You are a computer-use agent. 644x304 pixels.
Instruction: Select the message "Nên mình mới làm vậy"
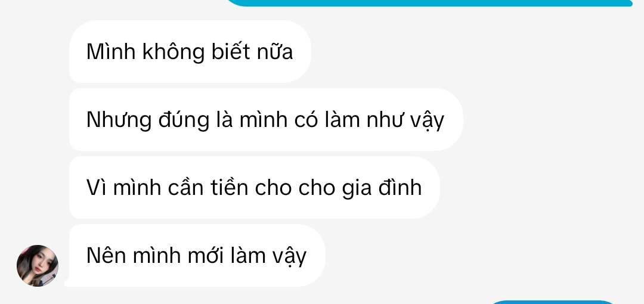tap(197, 255)
